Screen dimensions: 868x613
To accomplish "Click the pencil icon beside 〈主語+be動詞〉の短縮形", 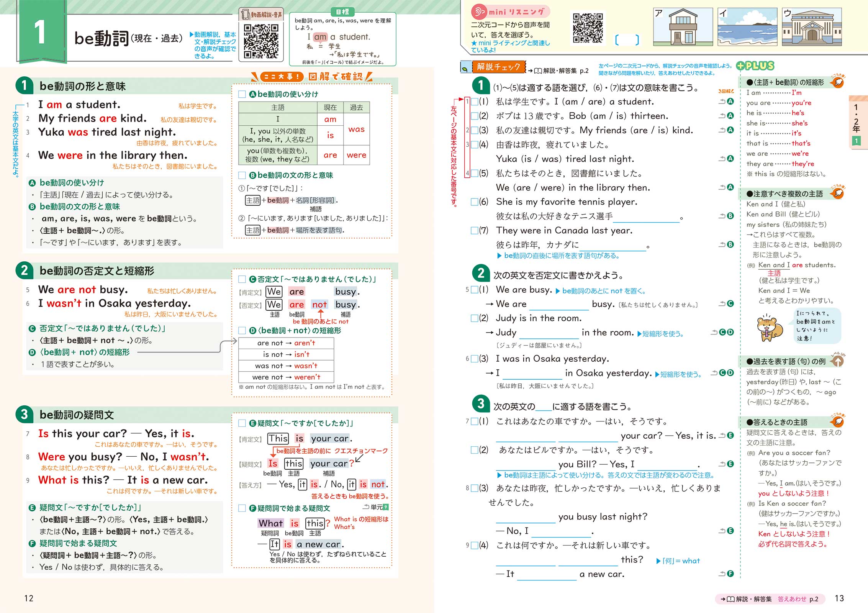I will pos(838,82).
